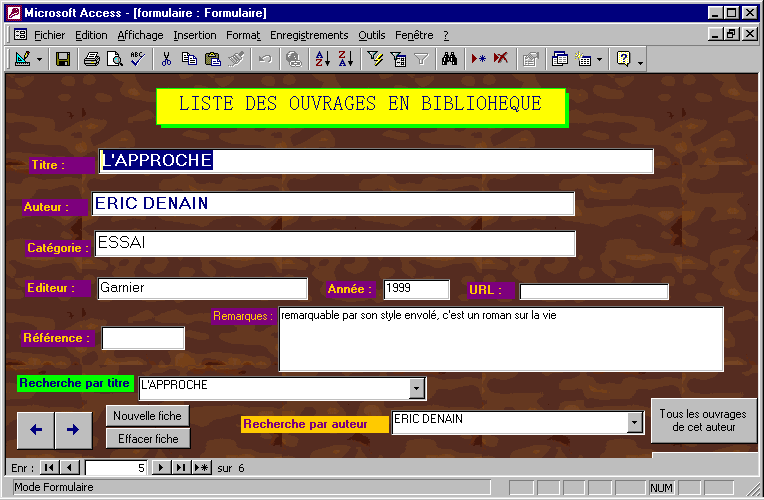Expand the Recherche par auteur dropdown

coord(634,423)
